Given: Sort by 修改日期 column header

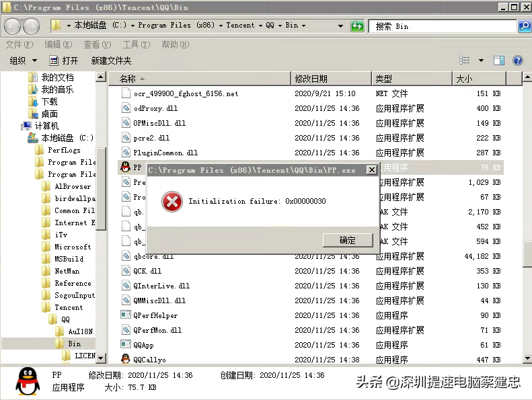Looking at the screenshot, I should (331, 79).
